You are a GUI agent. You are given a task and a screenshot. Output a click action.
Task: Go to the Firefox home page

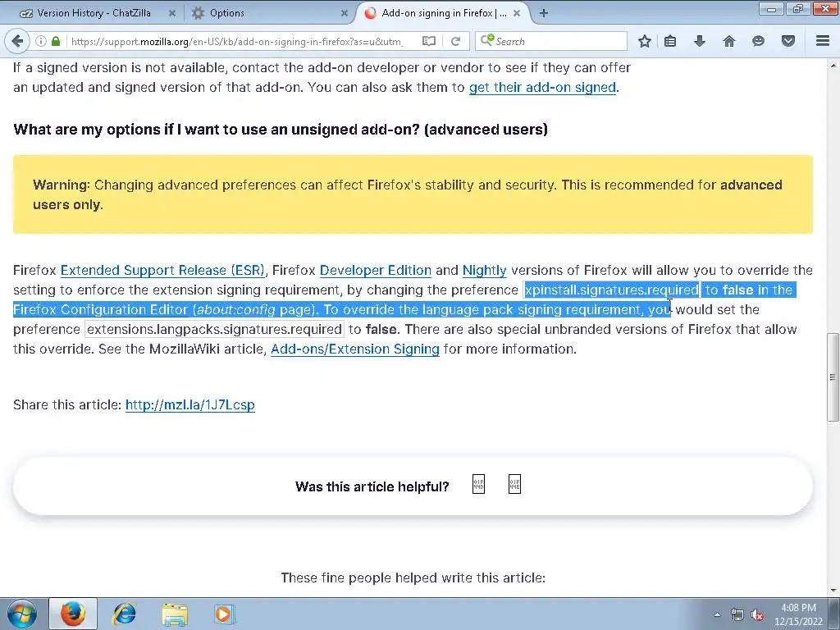click(728, 41)
